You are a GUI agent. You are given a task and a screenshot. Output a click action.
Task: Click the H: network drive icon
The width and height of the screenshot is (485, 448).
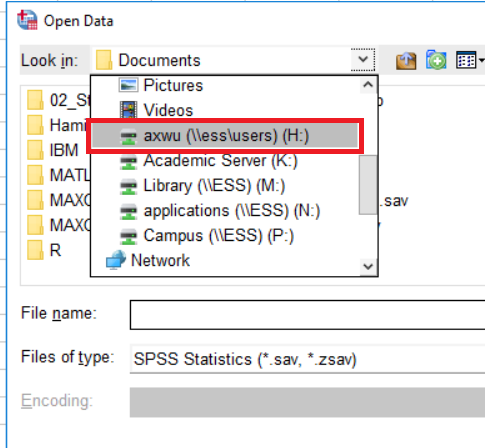click(128, 137)
